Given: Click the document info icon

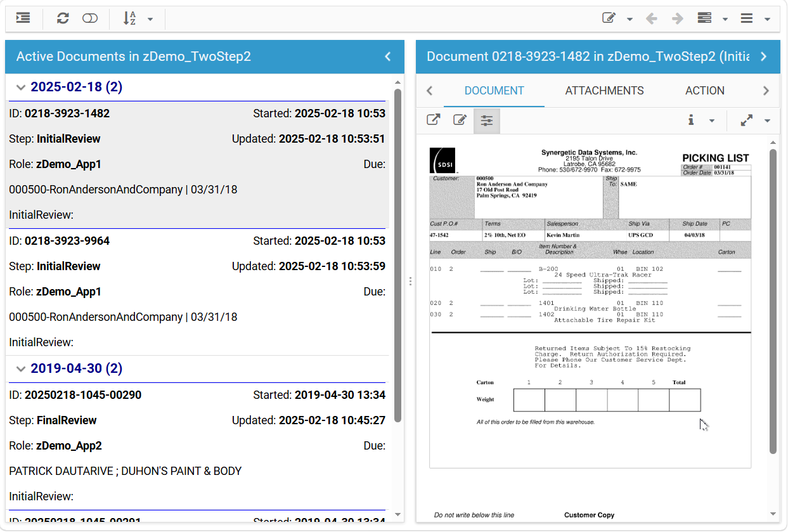Looking at the screenshot, I should tap(691, 120).
